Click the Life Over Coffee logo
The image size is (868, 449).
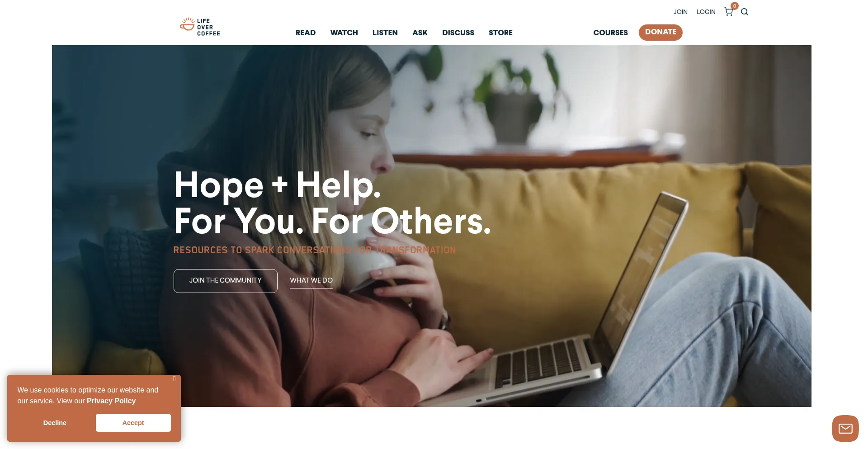(200, 27)
